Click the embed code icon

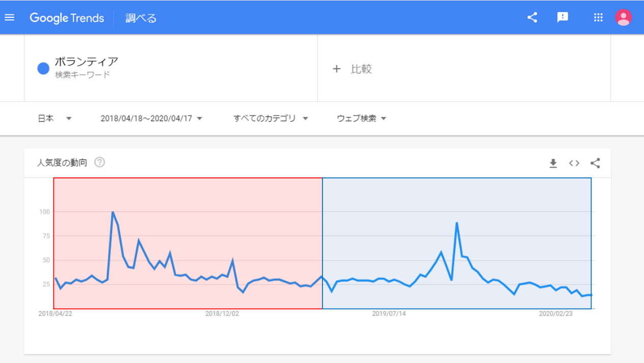coord(574,163)
